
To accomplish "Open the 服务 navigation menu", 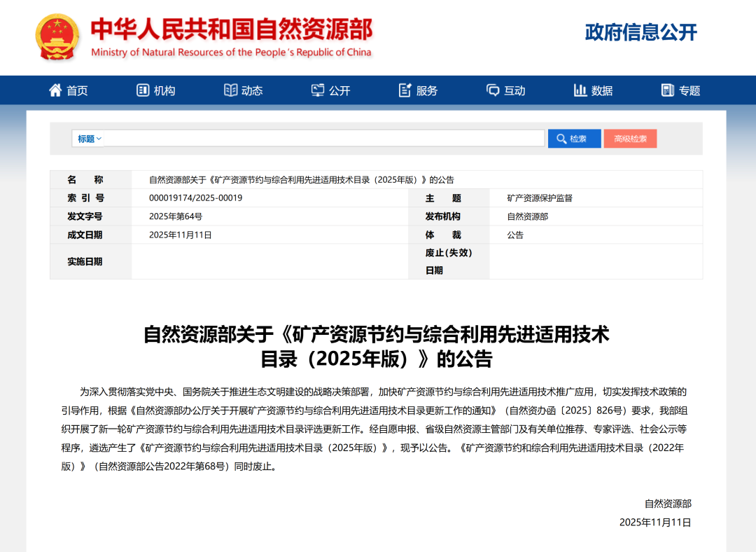I will tap(427, 90).
